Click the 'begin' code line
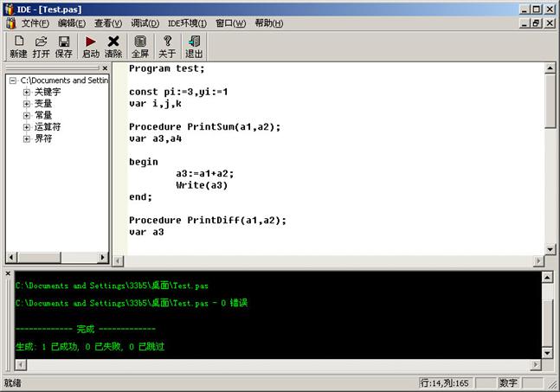Viewport: 560px width, 392px height. tap(144, 162)
